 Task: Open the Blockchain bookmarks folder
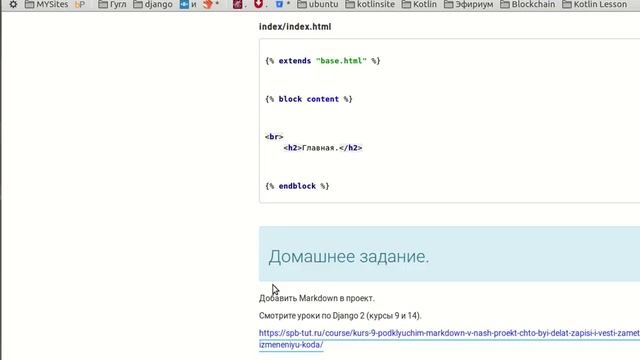527,4
